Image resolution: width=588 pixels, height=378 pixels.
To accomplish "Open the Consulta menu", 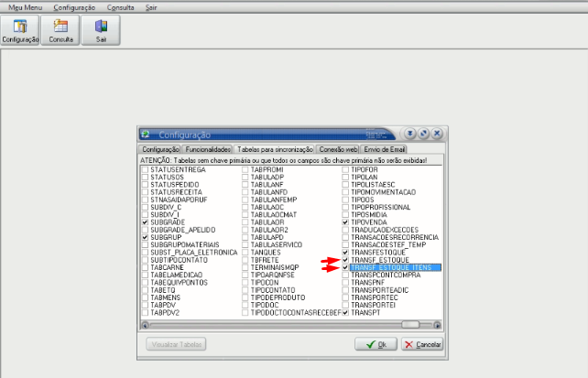I will [x=120, y=7].
